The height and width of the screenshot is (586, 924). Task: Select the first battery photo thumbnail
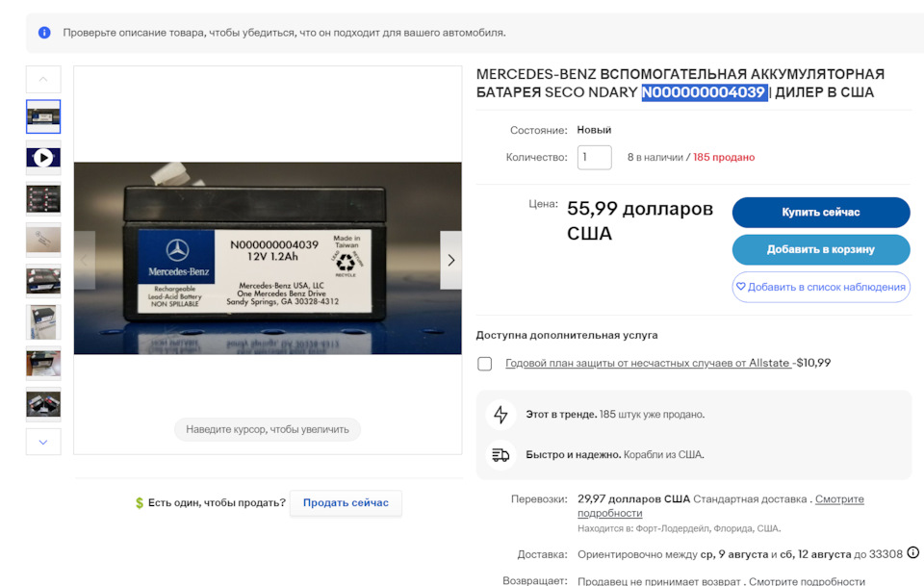coord(43,116)
